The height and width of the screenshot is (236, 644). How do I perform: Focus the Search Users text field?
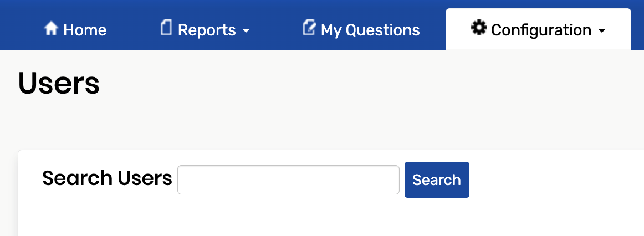[x=288, y=179]
